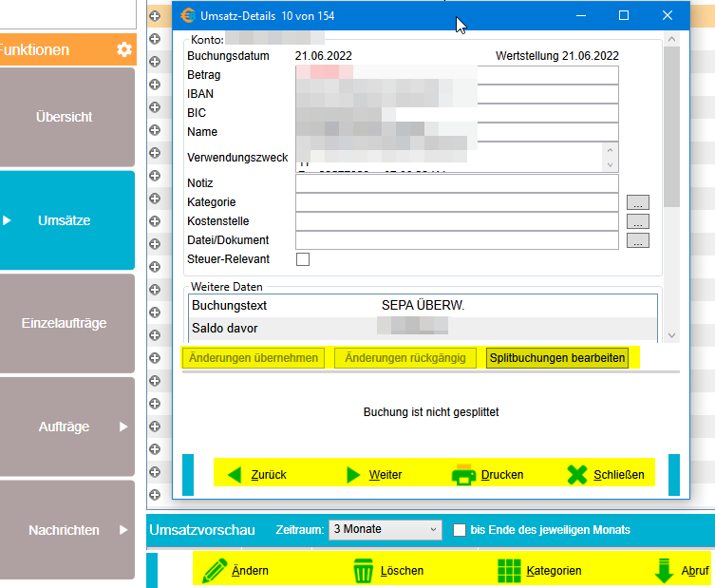Click the Buchungsdatum value 21.06.2022
Image resolution: width=715 pixels, height=588 pixels.
[x=323, y=56]
